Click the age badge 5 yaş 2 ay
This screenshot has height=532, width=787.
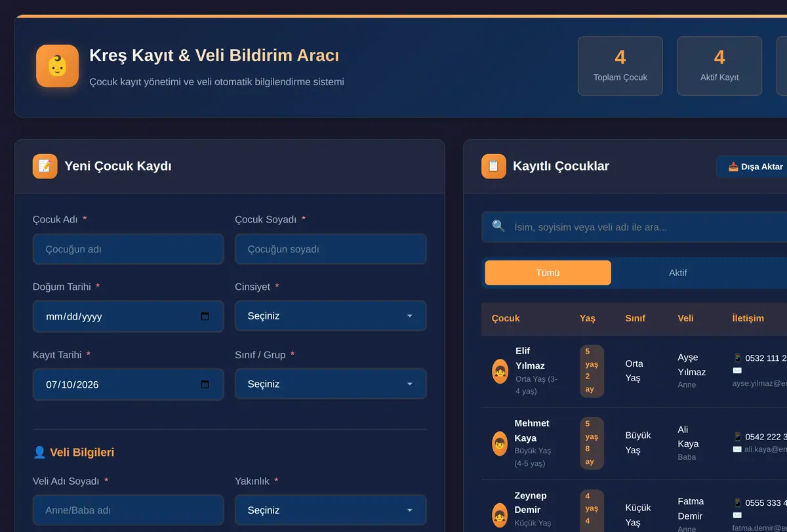tap(592, 371)
